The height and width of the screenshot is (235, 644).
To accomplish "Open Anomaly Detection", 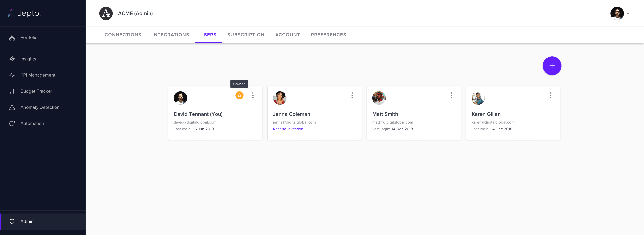I will (43, 107).
